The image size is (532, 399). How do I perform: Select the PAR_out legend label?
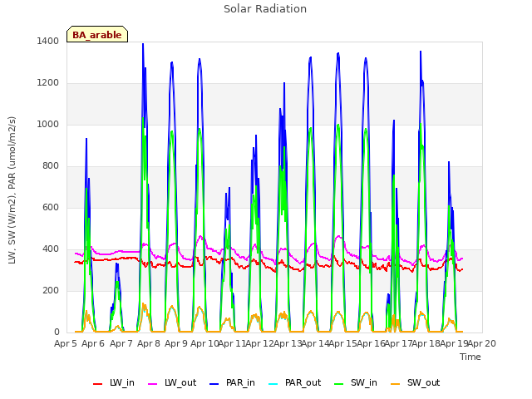point(303,383)
